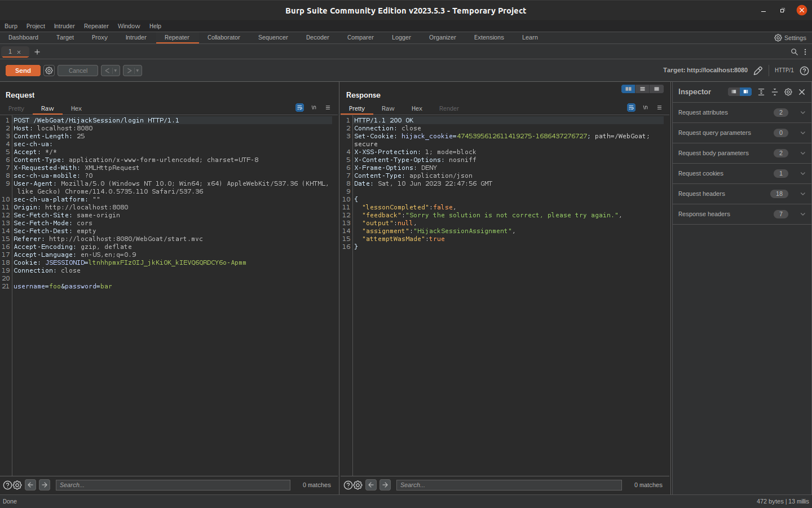
Task: Open request search help icon
Action: pos(7,485)
